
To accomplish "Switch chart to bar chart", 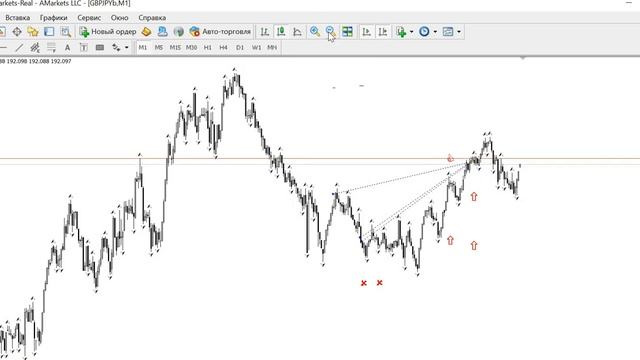I will (264, 31).
